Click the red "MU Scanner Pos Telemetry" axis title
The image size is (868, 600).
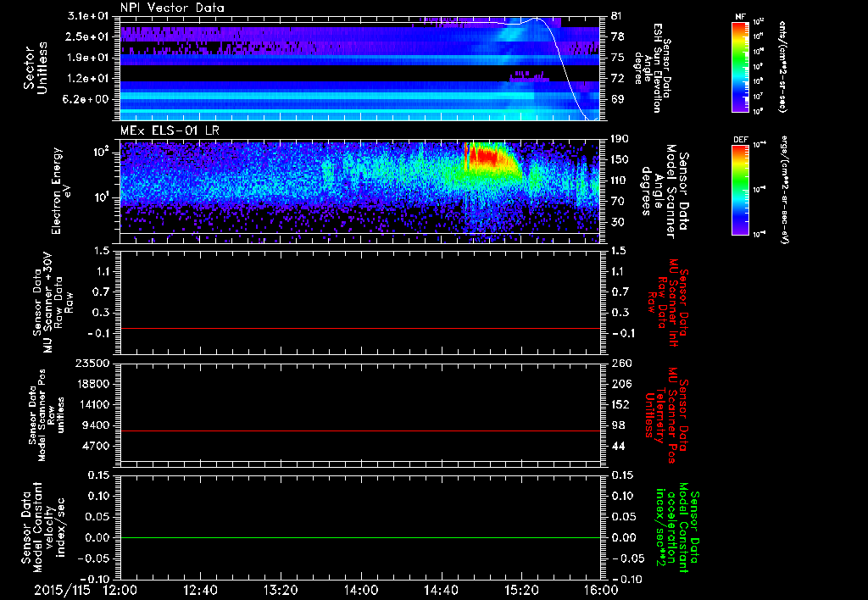[x=666, y=415]
